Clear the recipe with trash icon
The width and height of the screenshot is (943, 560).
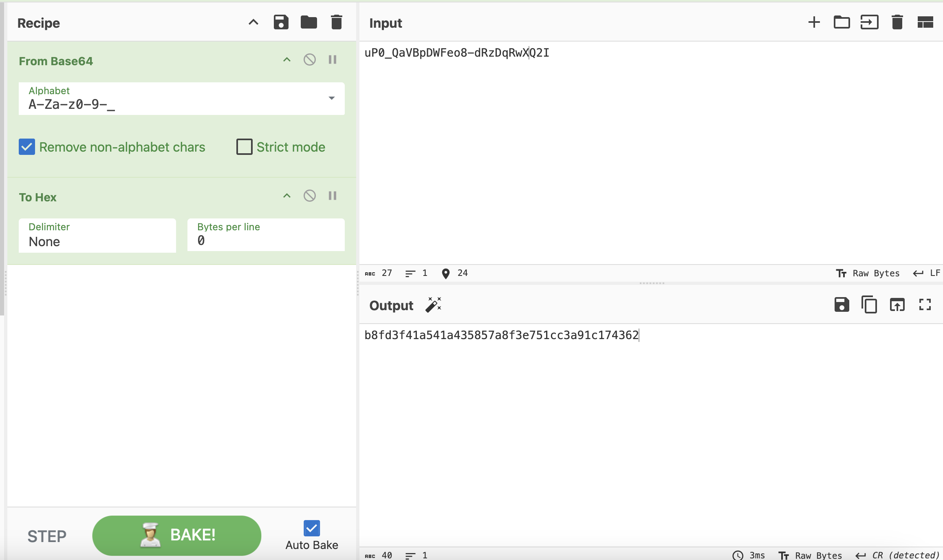point(336,22)
